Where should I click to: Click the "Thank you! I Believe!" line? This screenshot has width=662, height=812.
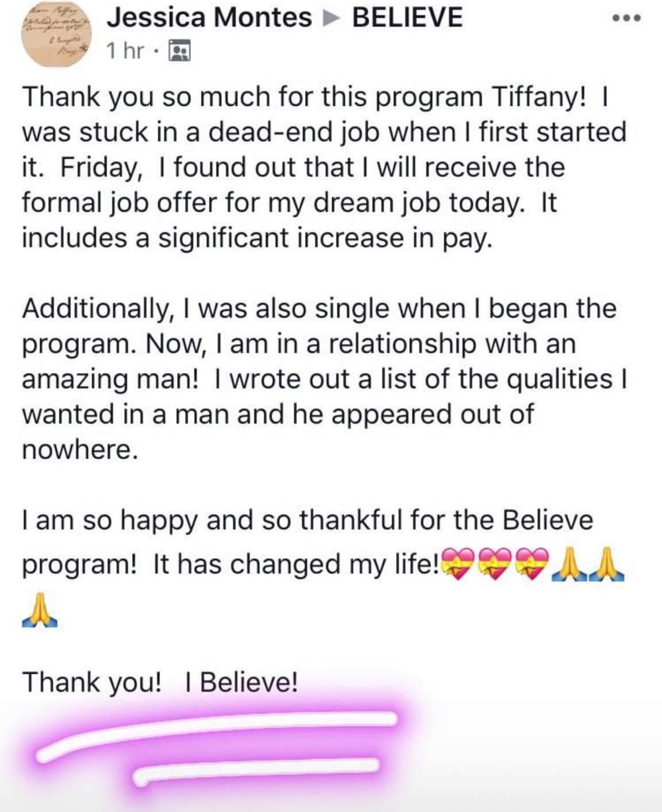(x=160, y=682)
